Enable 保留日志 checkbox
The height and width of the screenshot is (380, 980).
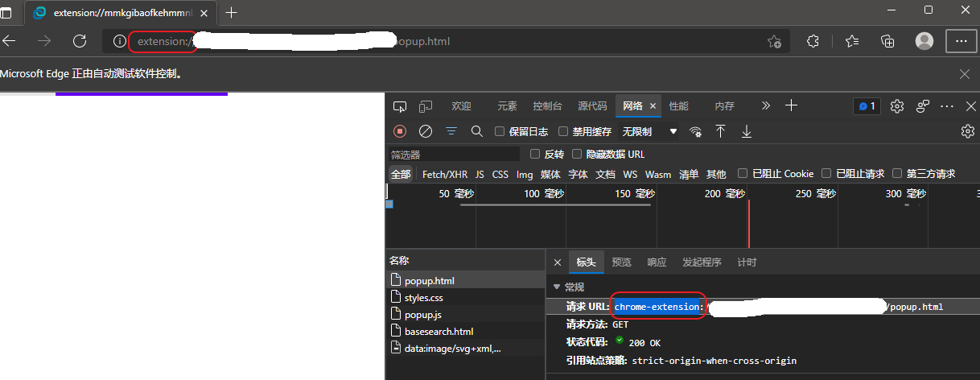(500, 131)
